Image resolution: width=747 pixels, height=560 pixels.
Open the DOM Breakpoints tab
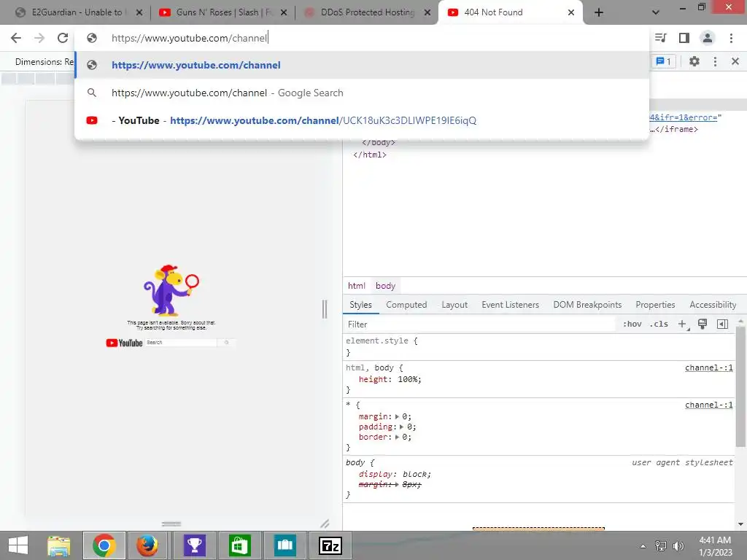[x=587, y=305]
